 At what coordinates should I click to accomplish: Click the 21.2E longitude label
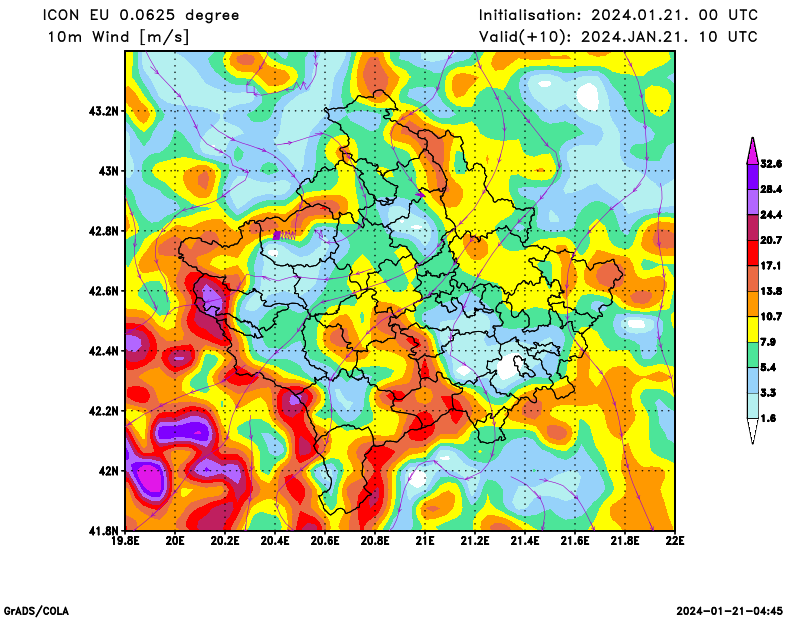pos(476,541)
